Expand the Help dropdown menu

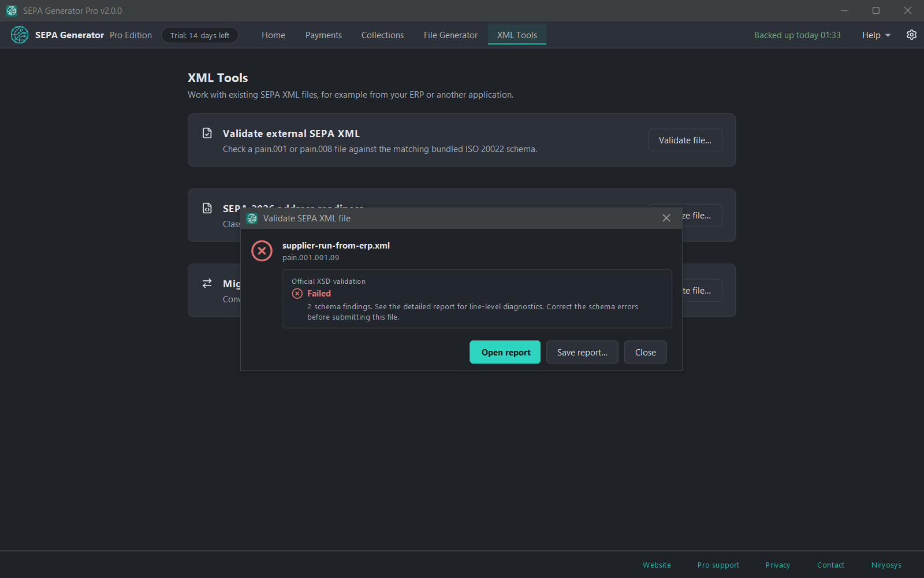(876, 35)
